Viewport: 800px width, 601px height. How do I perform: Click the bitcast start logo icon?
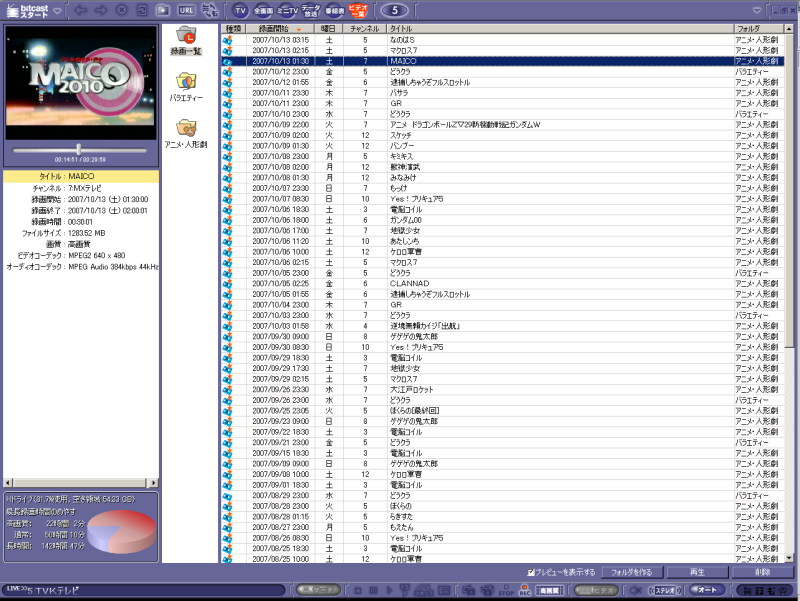pos(27,10)
